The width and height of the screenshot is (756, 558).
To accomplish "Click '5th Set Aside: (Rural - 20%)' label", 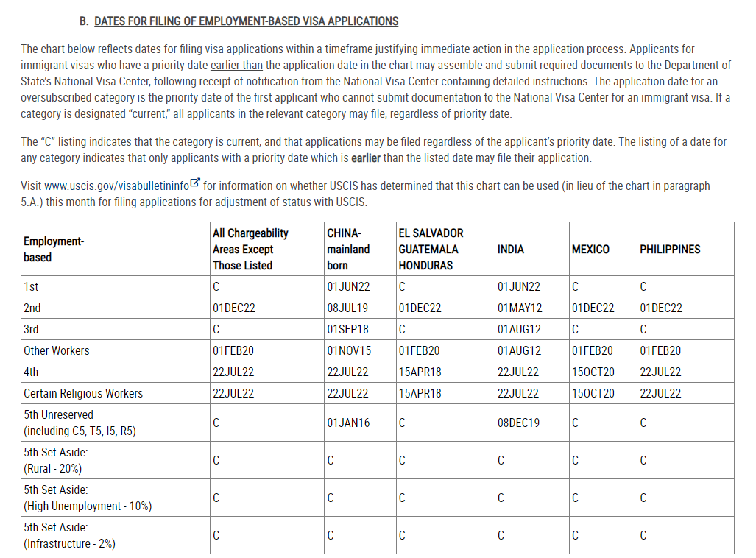I will coord(56,460).
